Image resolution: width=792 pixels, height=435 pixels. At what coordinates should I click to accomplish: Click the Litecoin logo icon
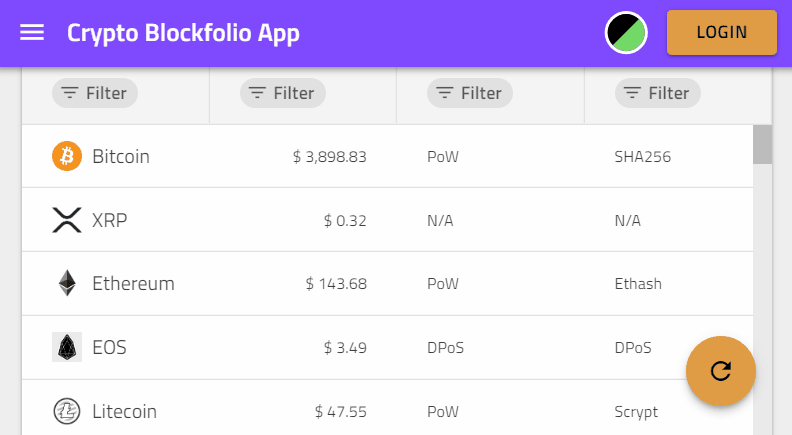coord(67,411)
